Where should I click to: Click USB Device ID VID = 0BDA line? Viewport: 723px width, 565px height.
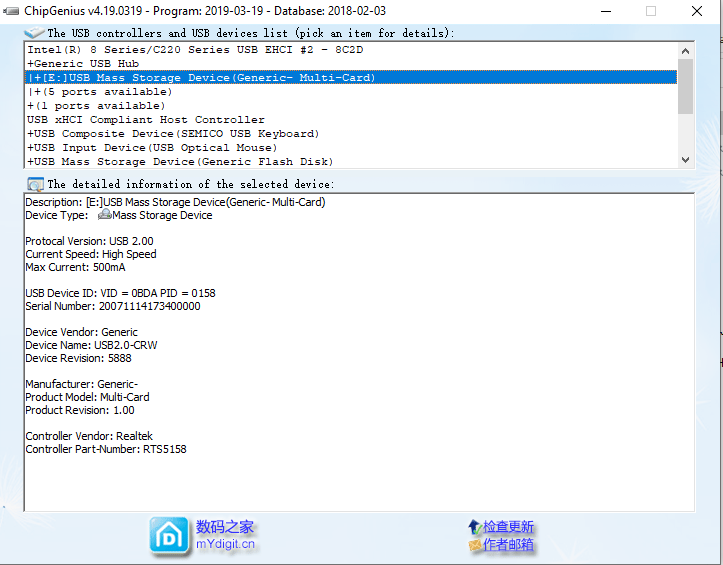click(x=120, y=293)
